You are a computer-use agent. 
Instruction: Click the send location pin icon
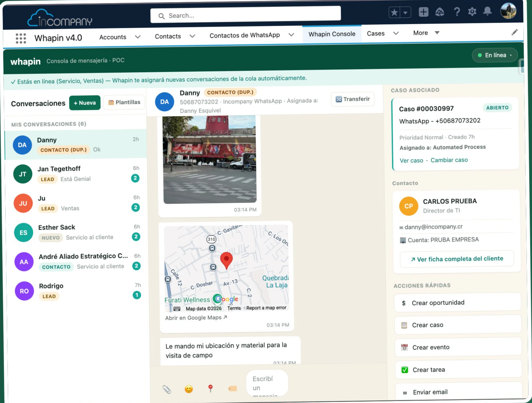pyautogui.click(x=210, y=388)
